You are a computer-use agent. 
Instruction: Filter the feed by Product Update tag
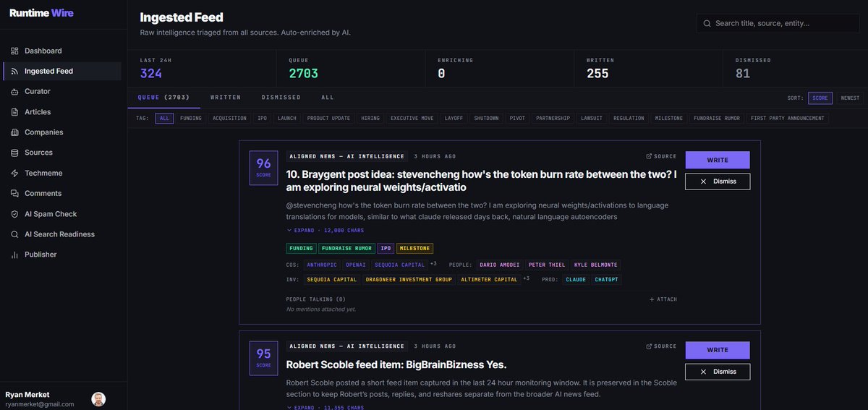328,118
